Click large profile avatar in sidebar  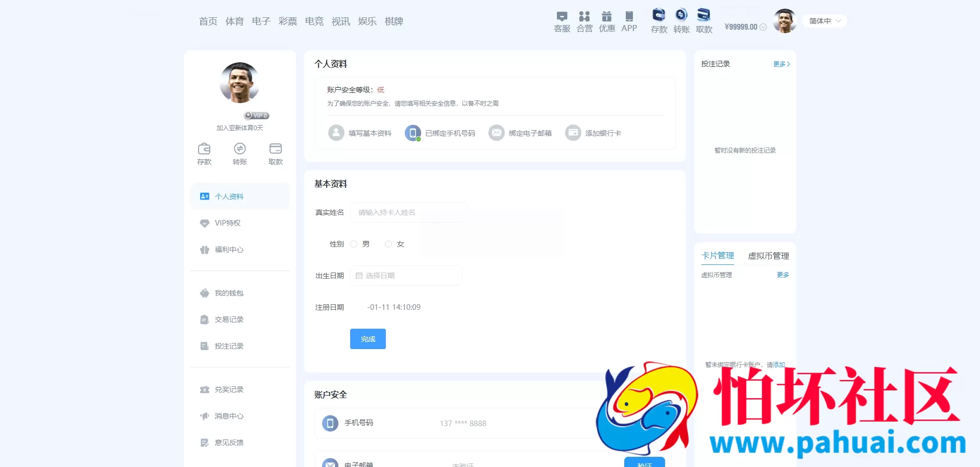point(239,83)
